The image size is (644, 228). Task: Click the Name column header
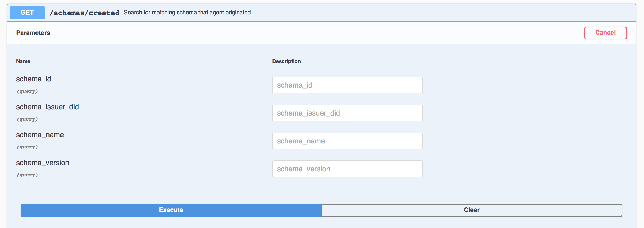(23, 61)
